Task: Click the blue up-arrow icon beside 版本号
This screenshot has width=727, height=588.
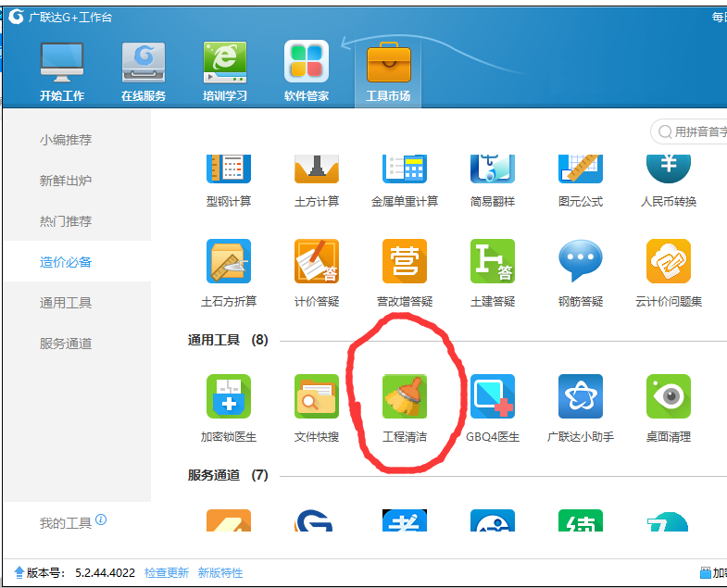Action: tap(19, 572)
